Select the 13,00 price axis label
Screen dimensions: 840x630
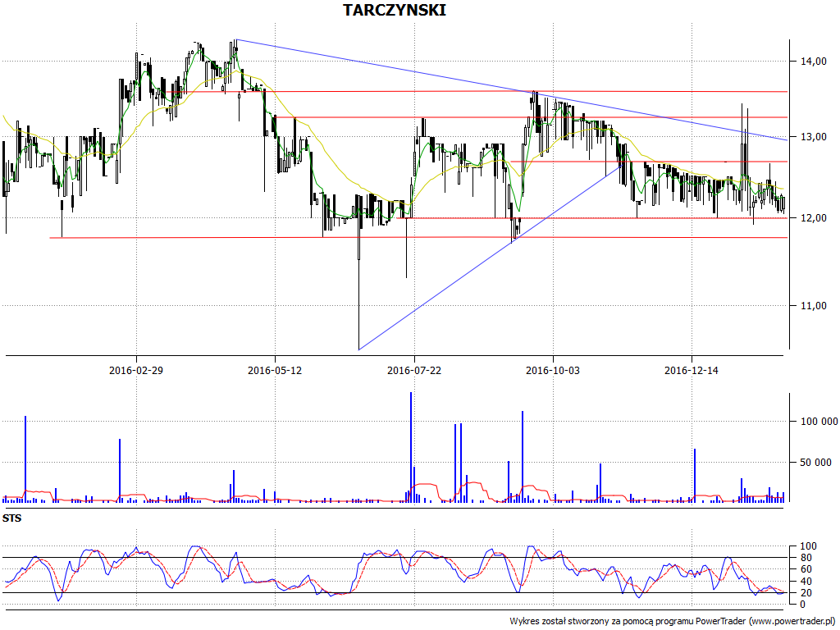[813, 137]
